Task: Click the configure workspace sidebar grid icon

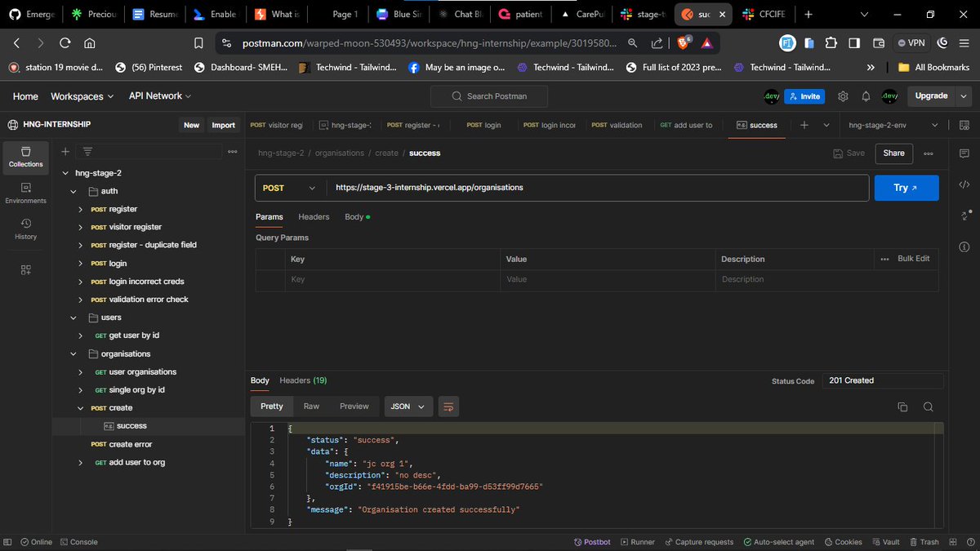Action: (25, 270)
